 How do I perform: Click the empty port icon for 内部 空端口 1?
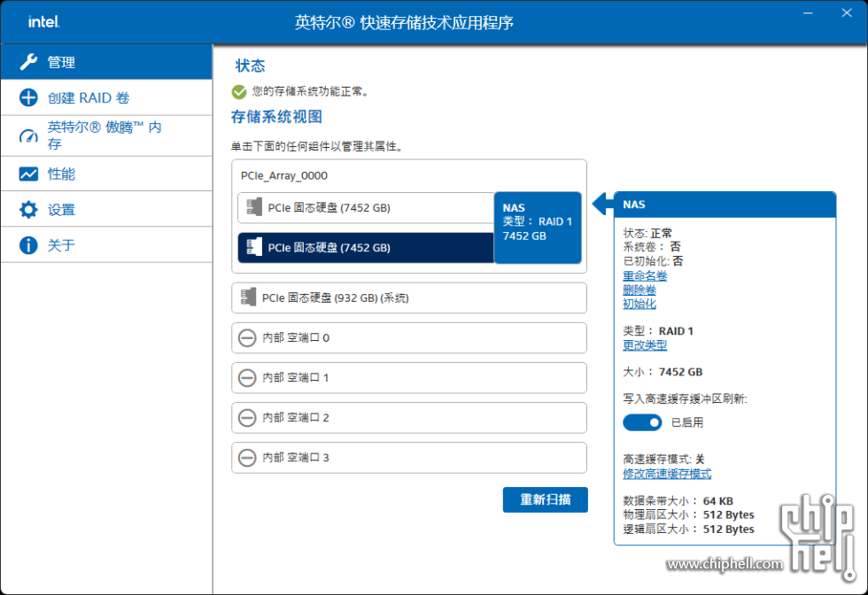tap(247, 377)
